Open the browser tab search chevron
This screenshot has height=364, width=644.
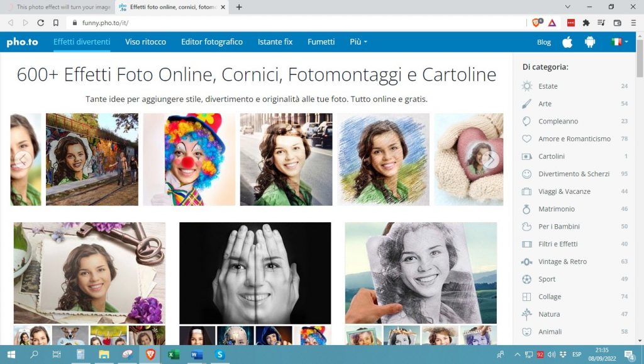coord(568,7)
